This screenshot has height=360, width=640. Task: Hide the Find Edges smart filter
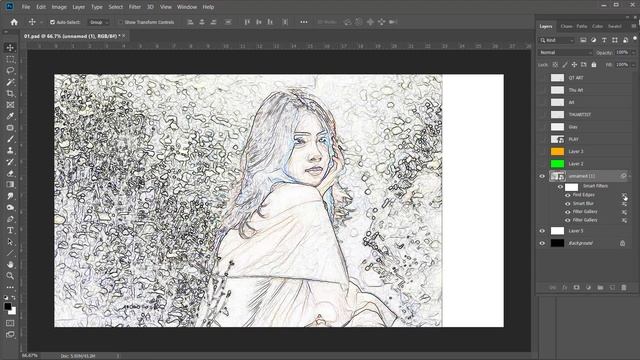click(x=568, y=195)
